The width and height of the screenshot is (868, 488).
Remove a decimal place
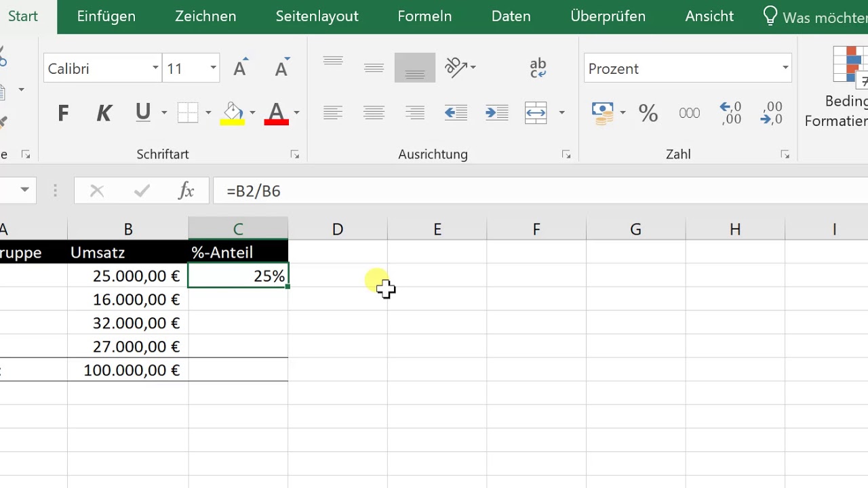(772, 113)
